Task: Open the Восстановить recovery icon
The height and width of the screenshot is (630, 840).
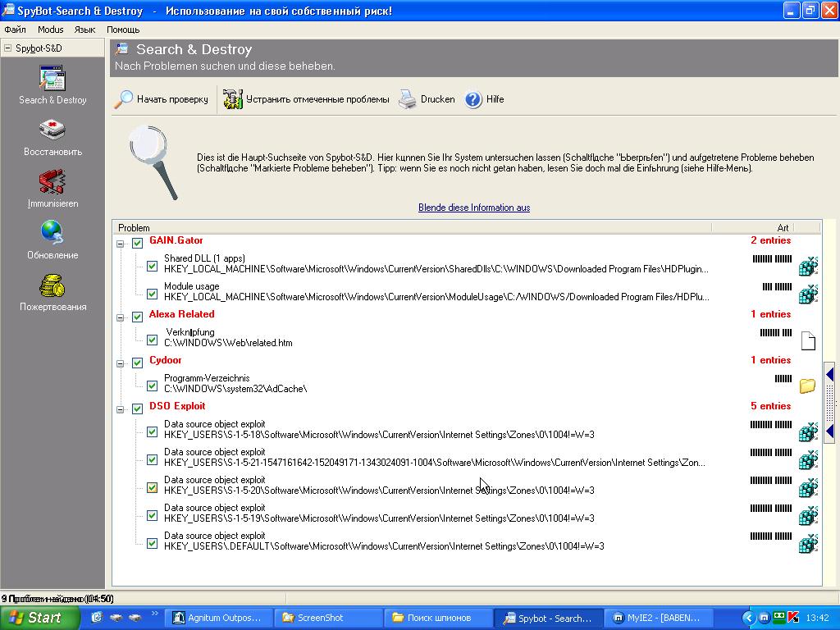Action: tap(52, 130)
